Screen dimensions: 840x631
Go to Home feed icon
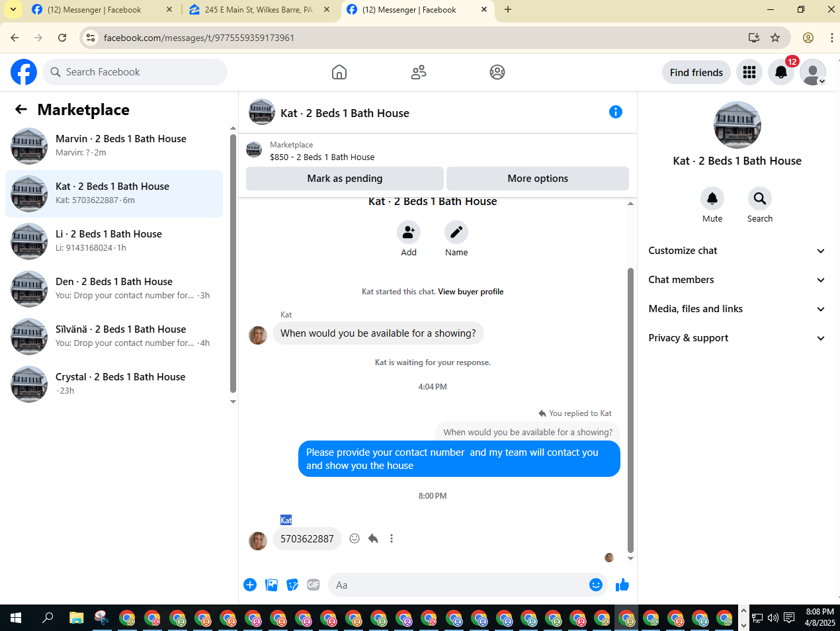point(339,72)
